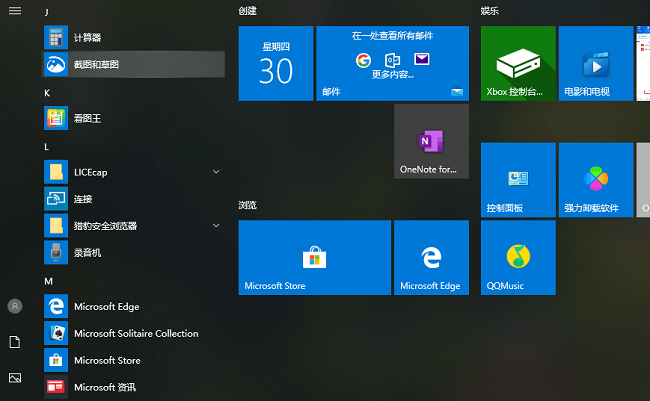This screenshot has width=650, height=401.
Task: Open the 看图王 image viewer icon
Action: tap(56, 118)
